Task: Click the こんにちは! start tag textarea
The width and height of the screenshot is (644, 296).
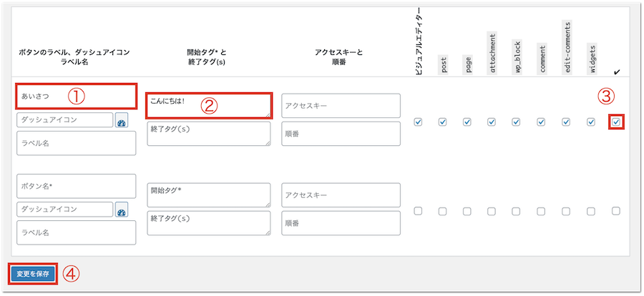Action: [208, 104]
